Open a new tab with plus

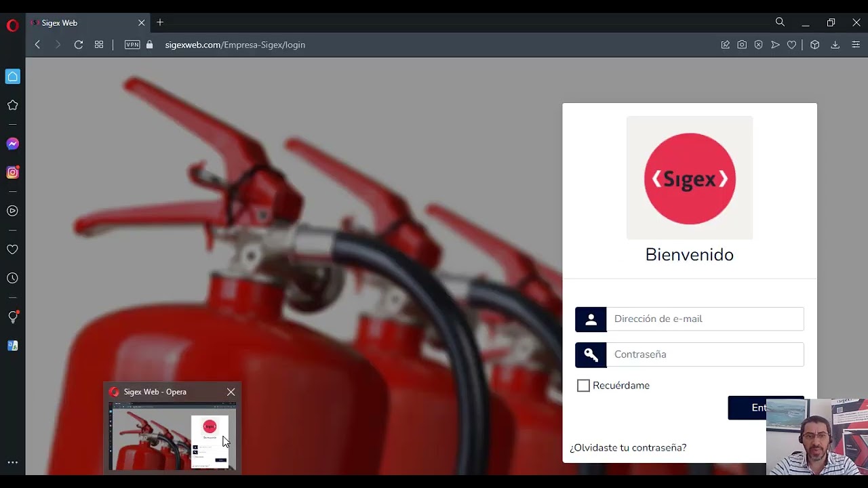click(160, 22)
